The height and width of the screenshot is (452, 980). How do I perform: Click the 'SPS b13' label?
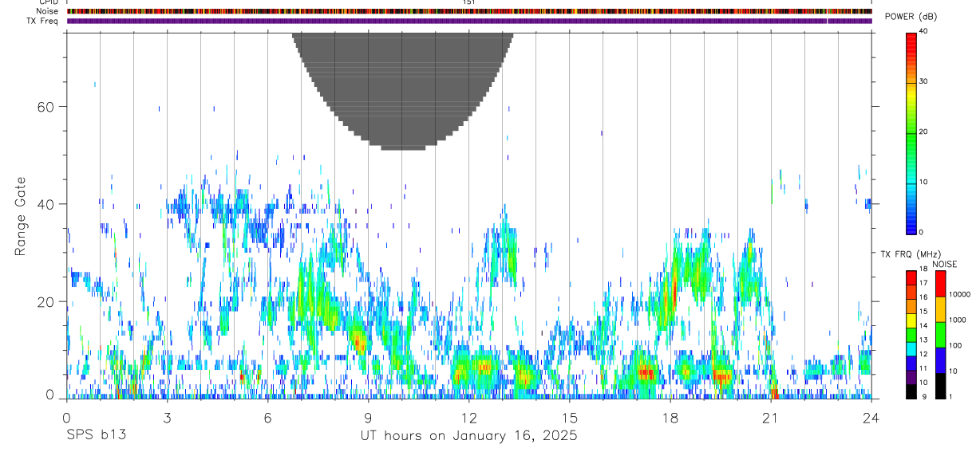click(x=97, y=436)
